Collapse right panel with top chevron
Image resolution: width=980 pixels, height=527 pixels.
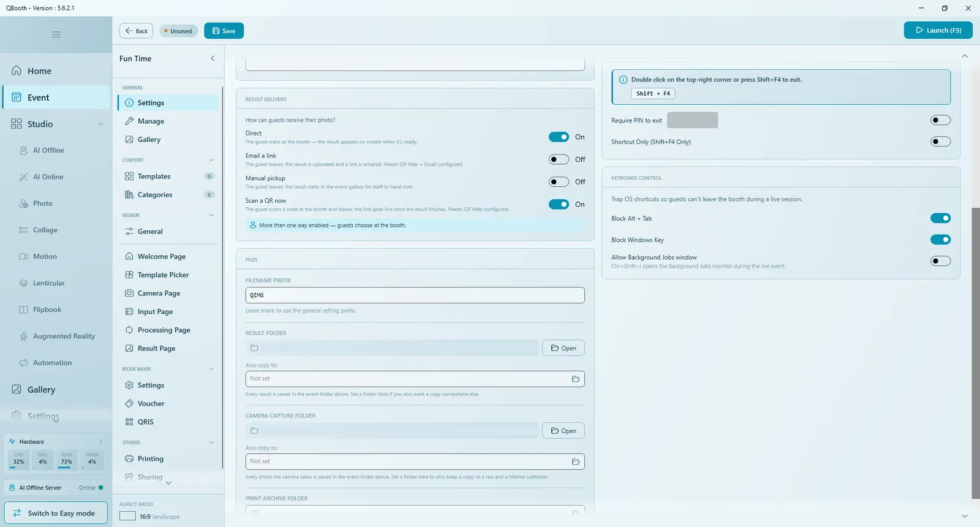[965, 56]
